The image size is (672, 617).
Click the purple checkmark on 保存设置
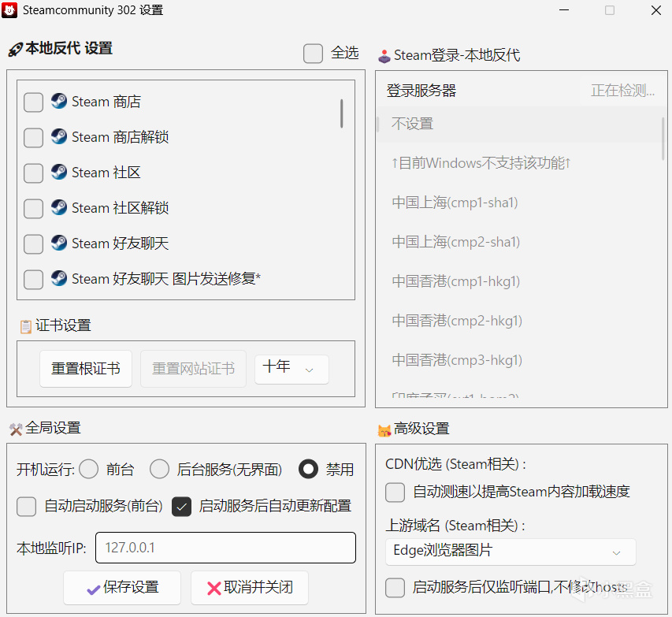click(94, 590)
